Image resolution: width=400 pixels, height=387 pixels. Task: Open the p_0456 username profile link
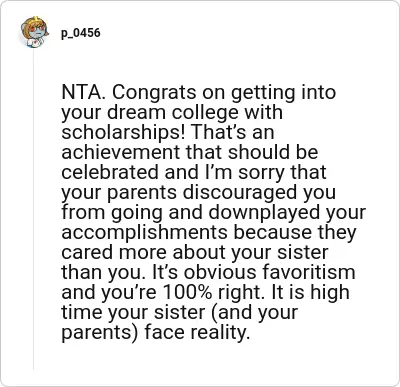(80, 33)
